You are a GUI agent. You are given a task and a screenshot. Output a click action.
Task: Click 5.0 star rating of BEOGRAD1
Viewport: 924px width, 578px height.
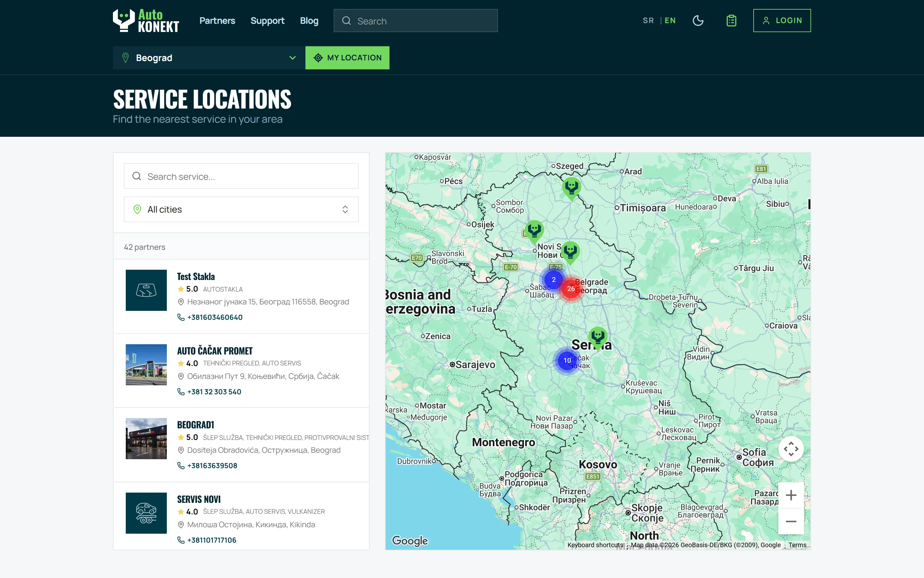[x=188, y=437]
